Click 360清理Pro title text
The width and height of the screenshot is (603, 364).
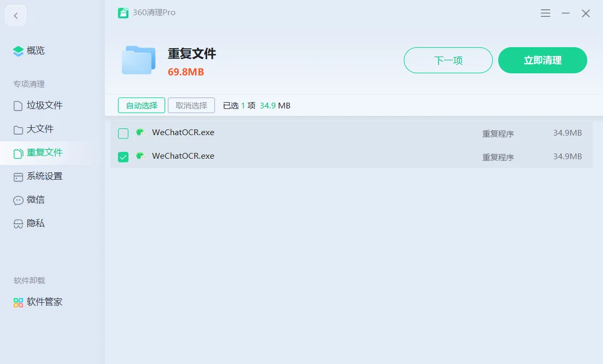154,13
